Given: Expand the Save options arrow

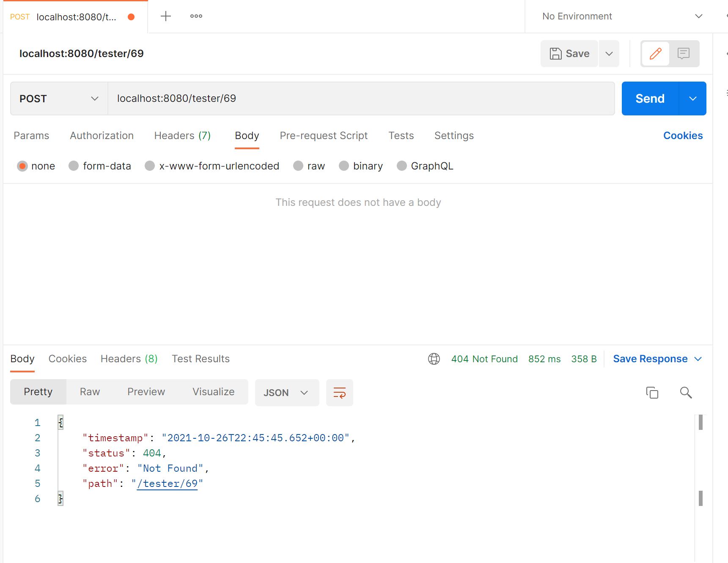Looking at the screenshot, I should (609, 54).
